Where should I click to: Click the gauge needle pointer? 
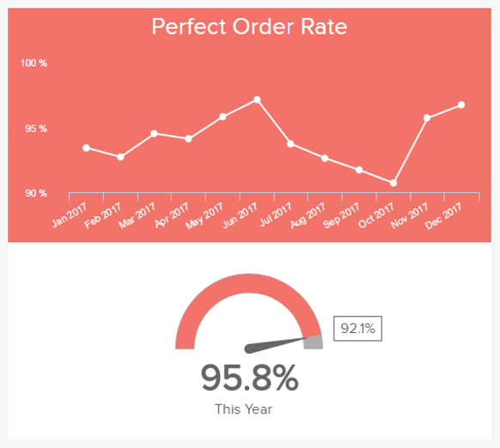coord(276,345)
